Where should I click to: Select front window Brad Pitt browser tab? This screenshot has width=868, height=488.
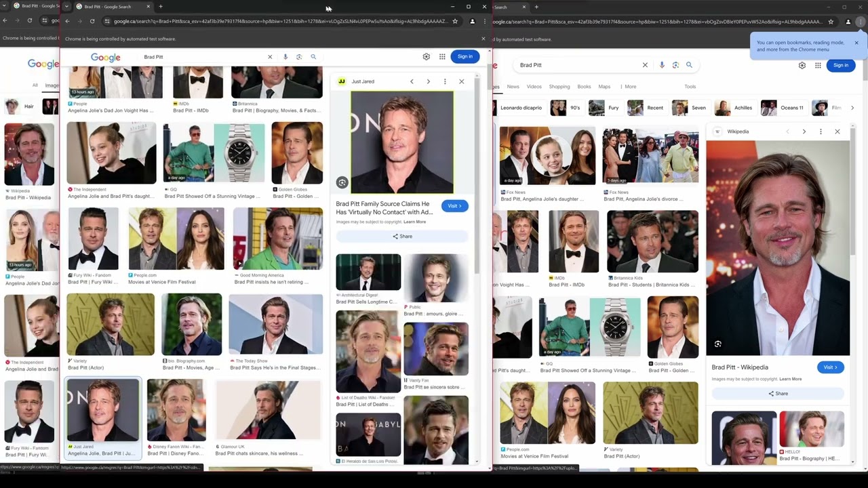pos(111,7)
